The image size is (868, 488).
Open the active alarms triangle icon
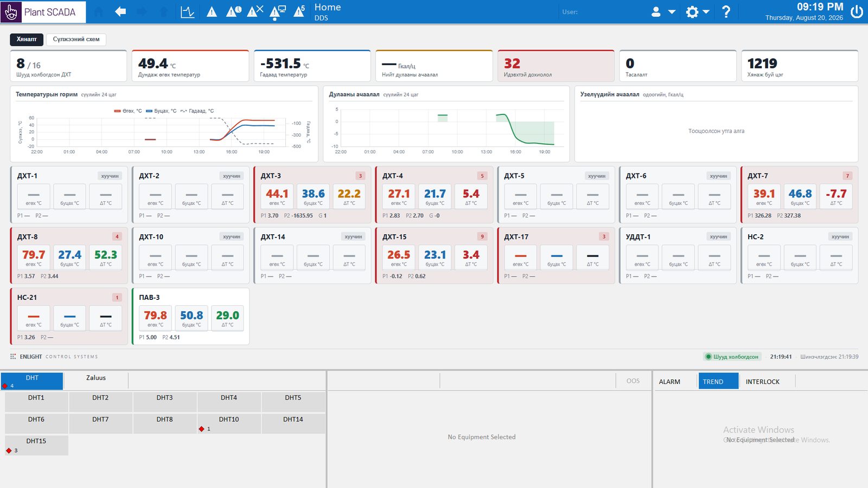point(212,11)
